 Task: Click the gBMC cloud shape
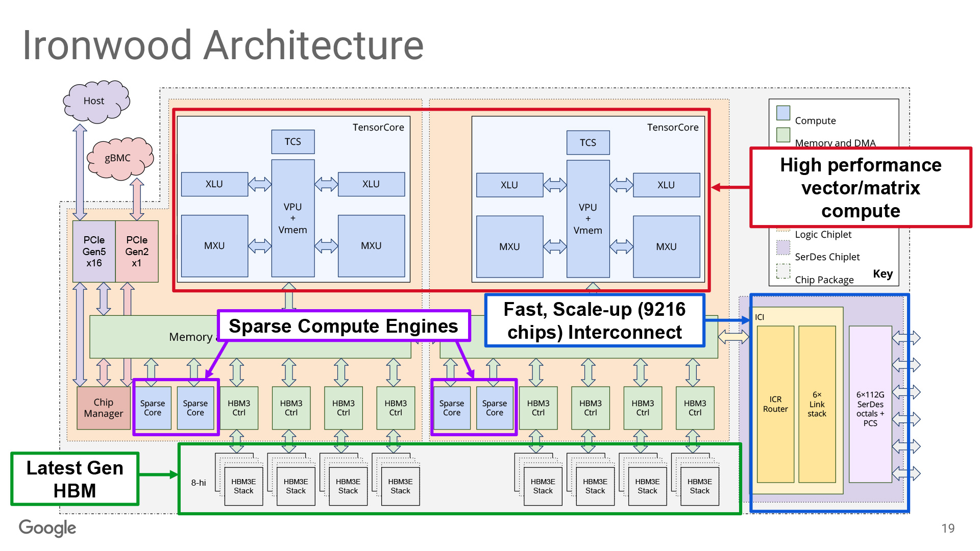(x=119, y=158)
